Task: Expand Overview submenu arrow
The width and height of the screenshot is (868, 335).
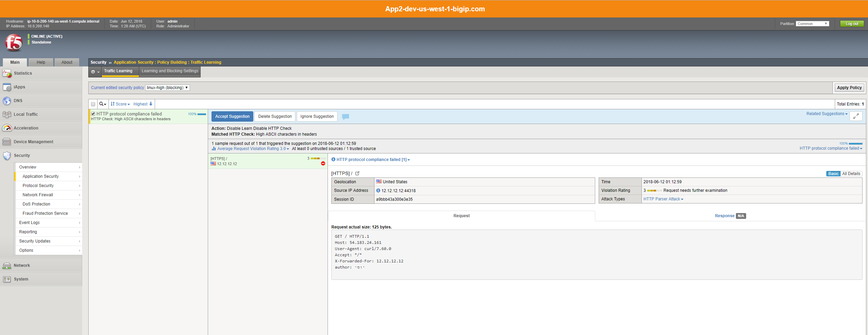Action: tap(79, 167)
